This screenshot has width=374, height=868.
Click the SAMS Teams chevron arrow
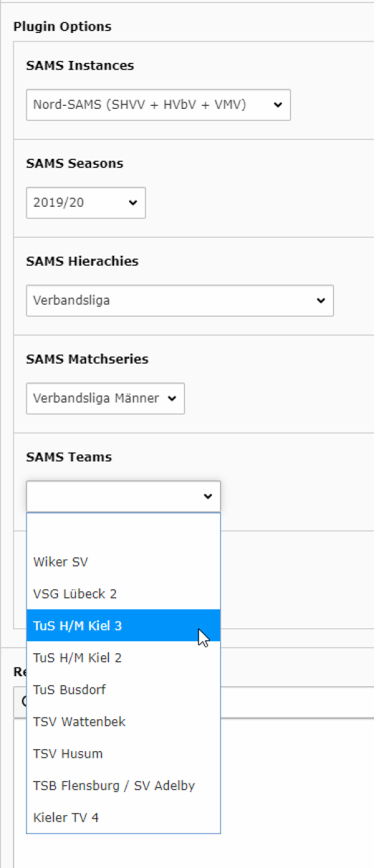pyautogui.click(x=208, y=496)
